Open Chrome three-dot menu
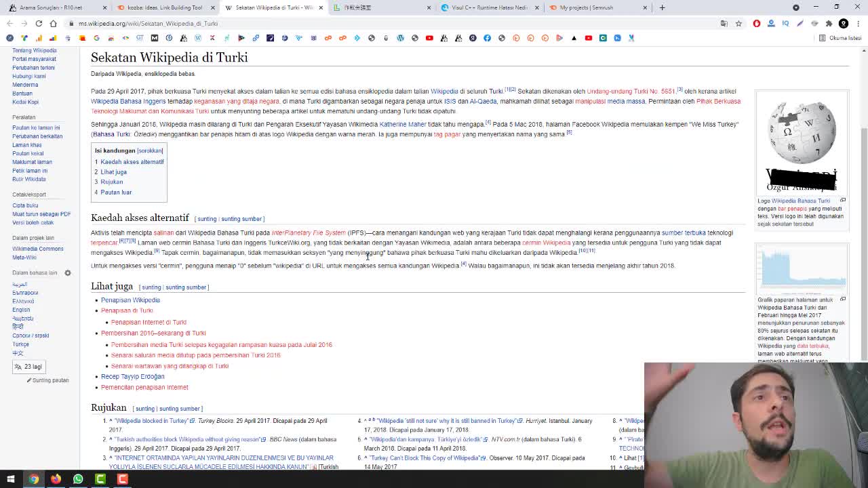 (858, 23)
